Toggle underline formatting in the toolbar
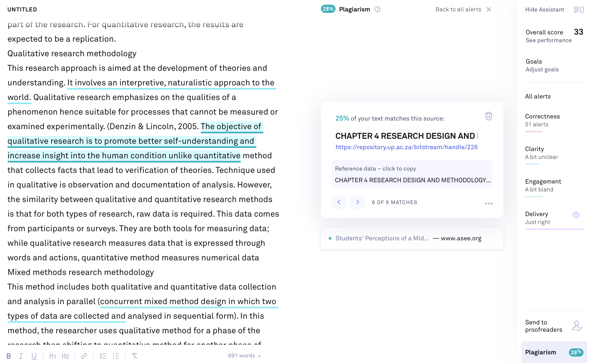Image resolution: width=596 pixels, height=364 pixels. point(34,356)
